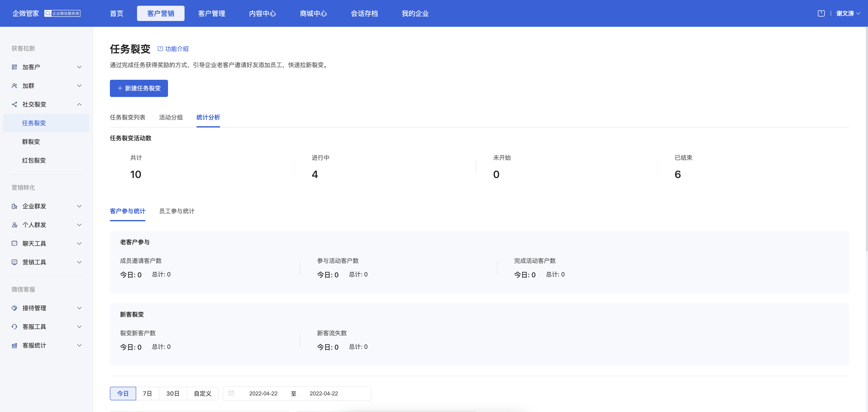Switch to 活动分组 tab
The height and width of the screenshot is (412, 868).
[x=171, y=117]
